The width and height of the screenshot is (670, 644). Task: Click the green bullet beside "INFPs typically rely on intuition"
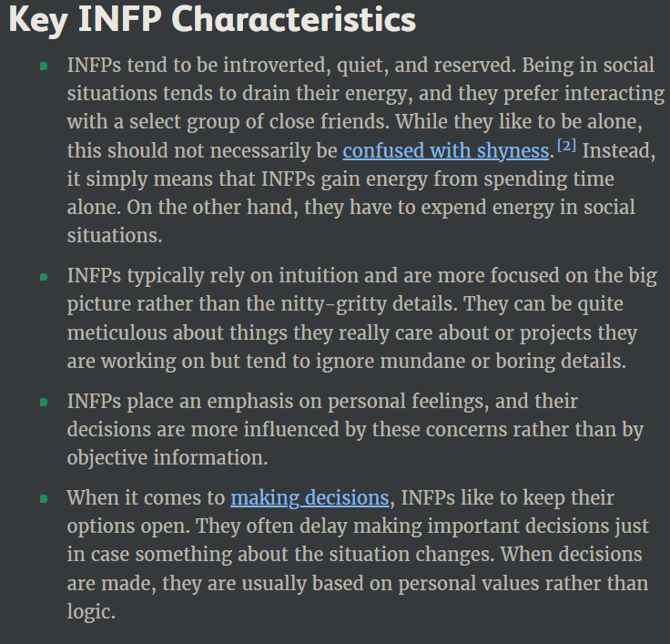coord(44,277)
